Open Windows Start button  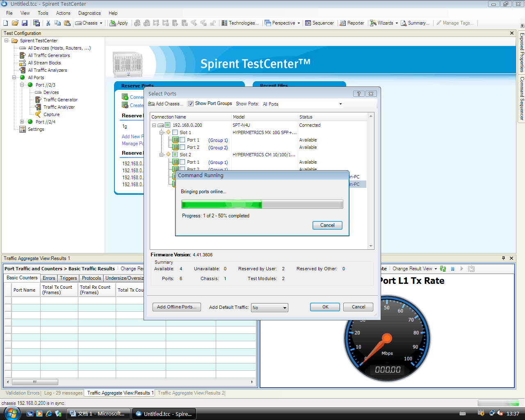pyautogui.click(x=11, y=413)
